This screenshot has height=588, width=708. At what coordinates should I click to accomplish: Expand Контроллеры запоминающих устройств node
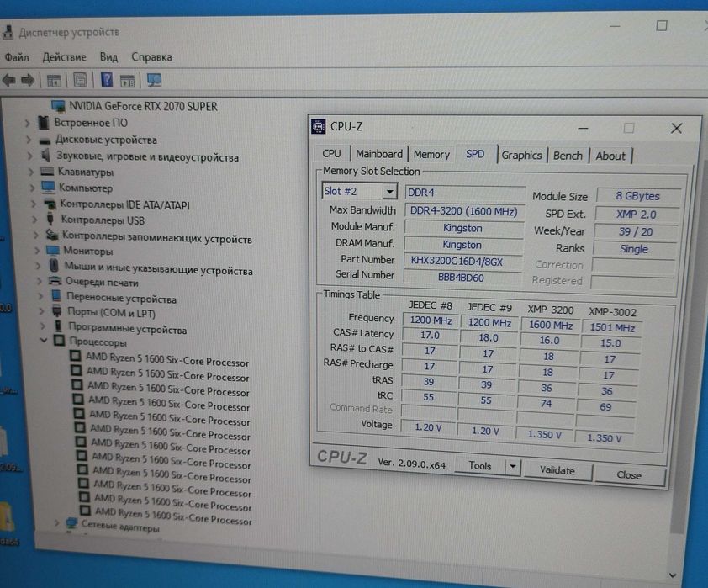tap(35, 235)
